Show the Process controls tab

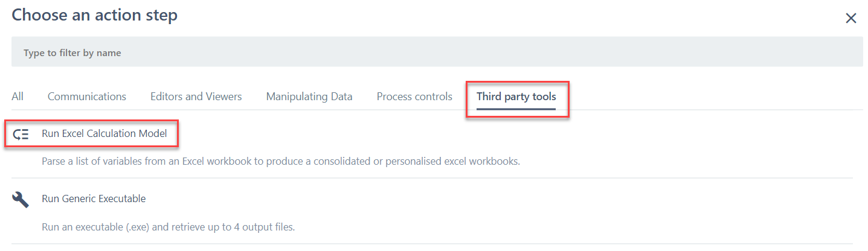414,97
